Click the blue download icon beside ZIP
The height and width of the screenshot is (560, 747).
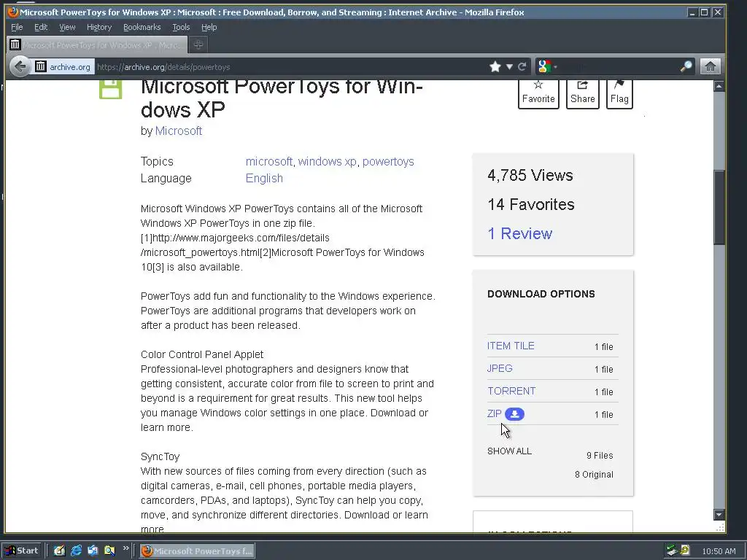[514, 414]
